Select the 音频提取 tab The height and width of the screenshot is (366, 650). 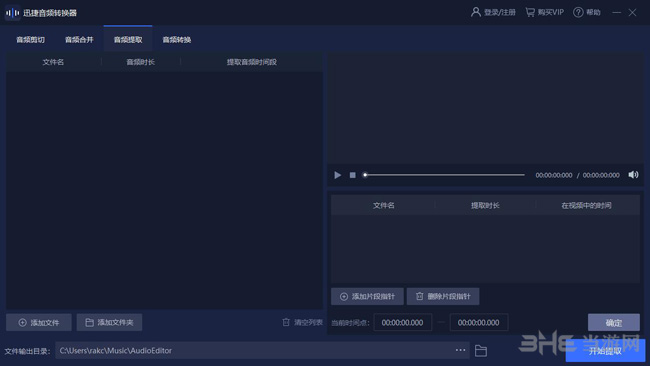tap(128, 40)
